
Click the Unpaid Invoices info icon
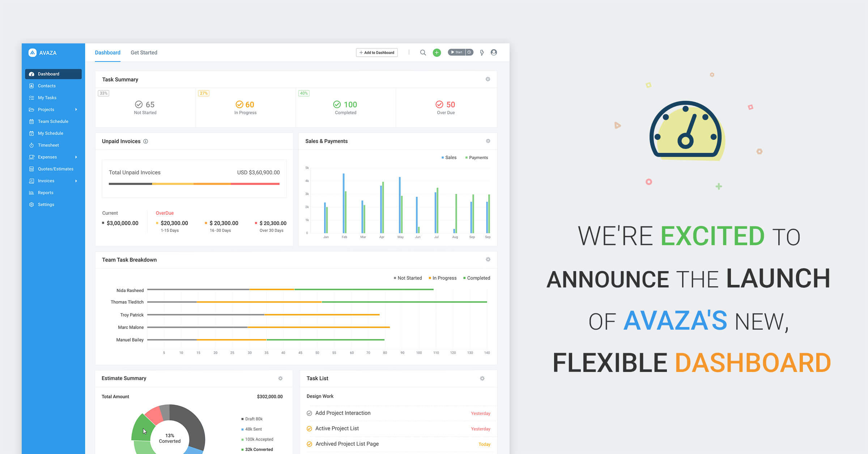pyautogui.click(x=146, y=141)
